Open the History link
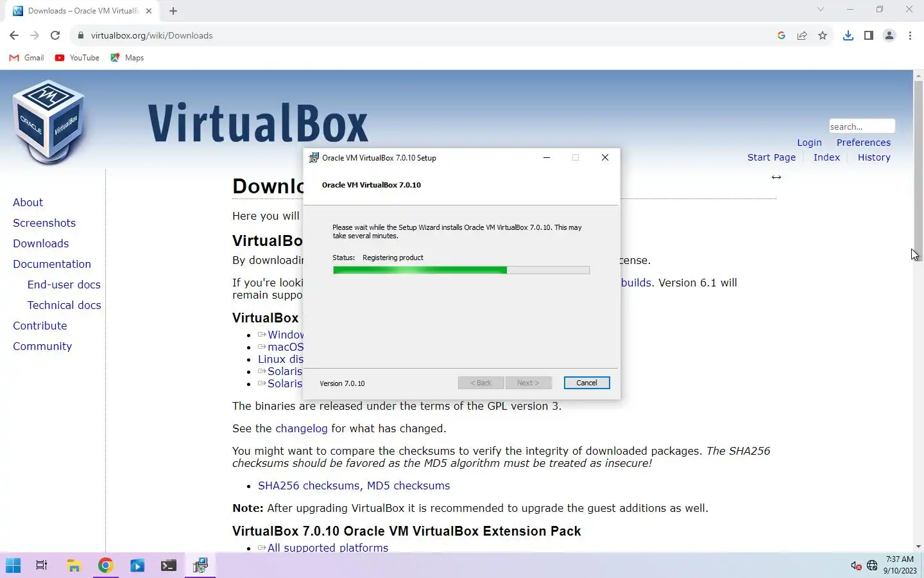 click(x=874, y=157)
